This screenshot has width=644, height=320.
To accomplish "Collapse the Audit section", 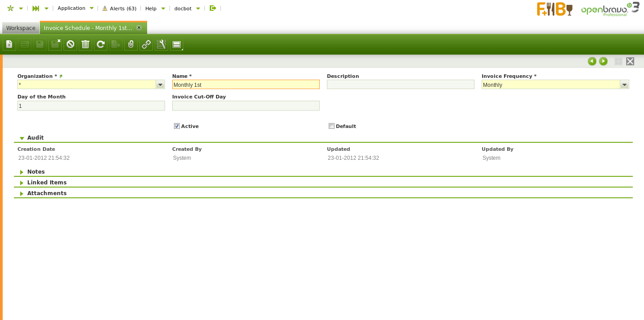I will 35,138.
